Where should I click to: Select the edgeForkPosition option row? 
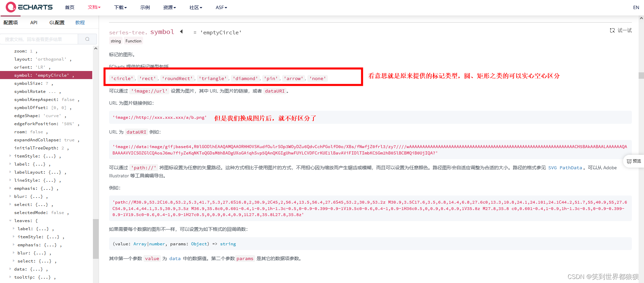pyautogui.click(x=46, y=124)
